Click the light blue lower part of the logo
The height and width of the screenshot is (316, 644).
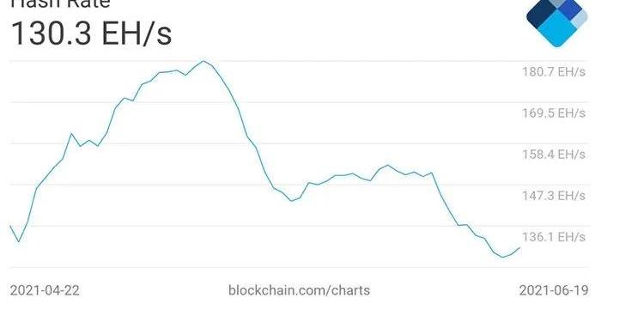point(557,29)
